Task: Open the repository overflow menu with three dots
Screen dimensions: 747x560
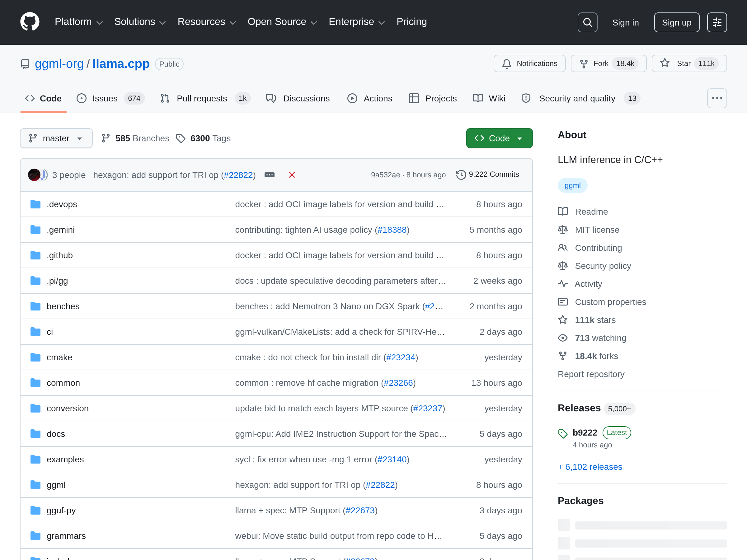Action: pos(716,98)
